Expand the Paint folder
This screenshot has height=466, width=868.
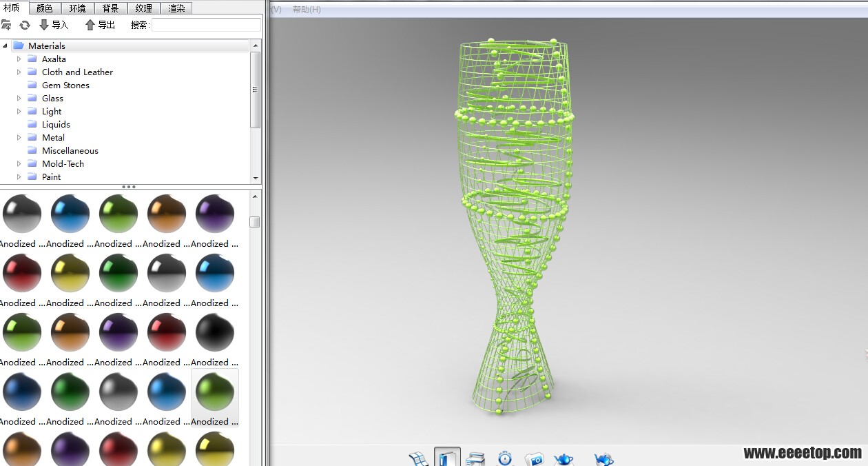click(19, 176)
